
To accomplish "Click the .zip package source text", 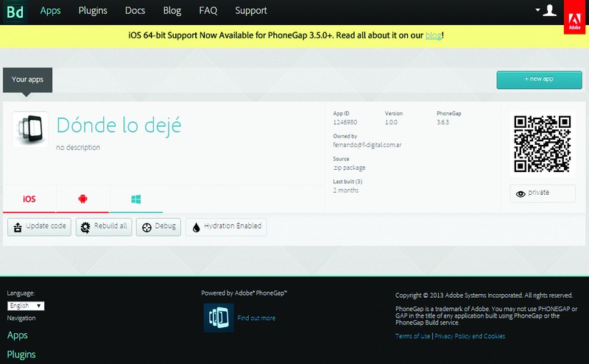I will coord(349,168).
